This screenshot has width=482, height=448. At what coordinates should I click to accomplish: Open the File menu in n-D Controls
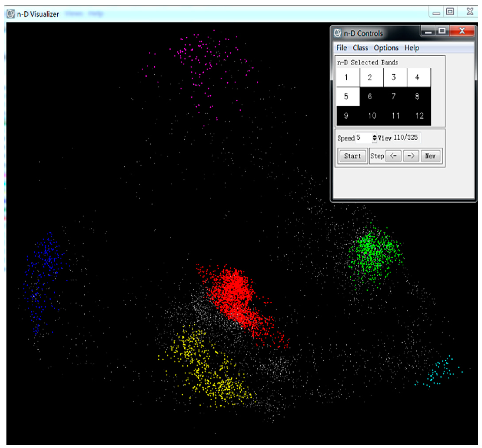coord(341,48)
